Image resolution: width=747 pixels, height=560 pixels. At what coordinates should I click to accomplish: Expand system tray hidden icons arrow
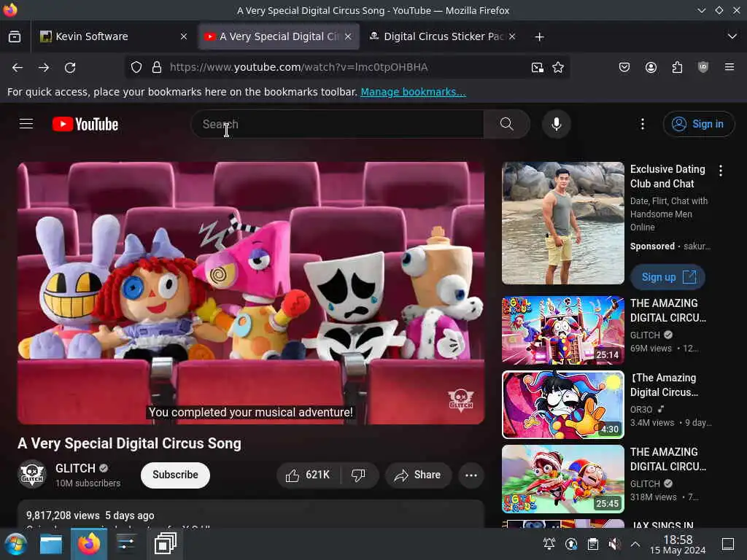[x=635, y=544]
